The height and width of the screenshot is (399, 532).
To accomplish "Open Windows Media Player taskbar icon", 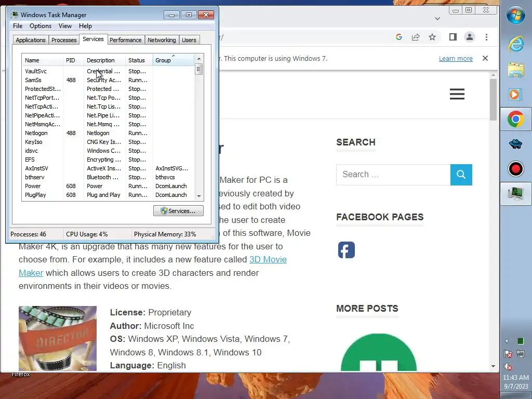I will tap(516, 94).
